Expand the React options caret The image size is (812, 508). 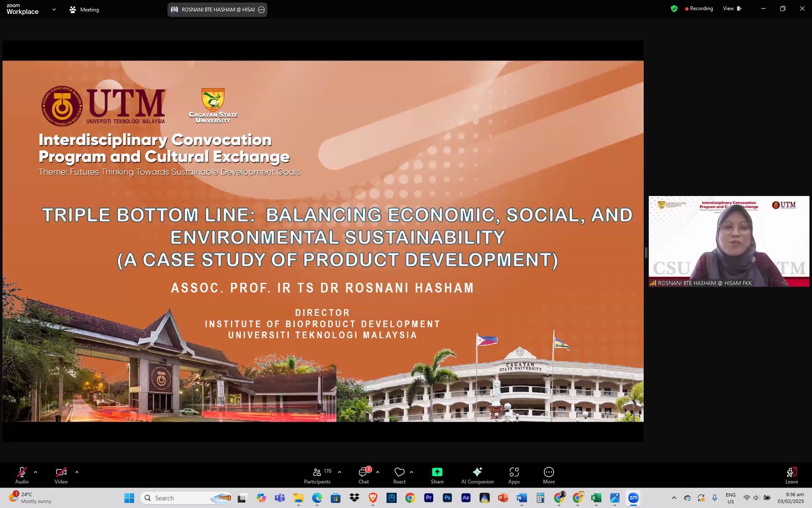click(411, 472)
